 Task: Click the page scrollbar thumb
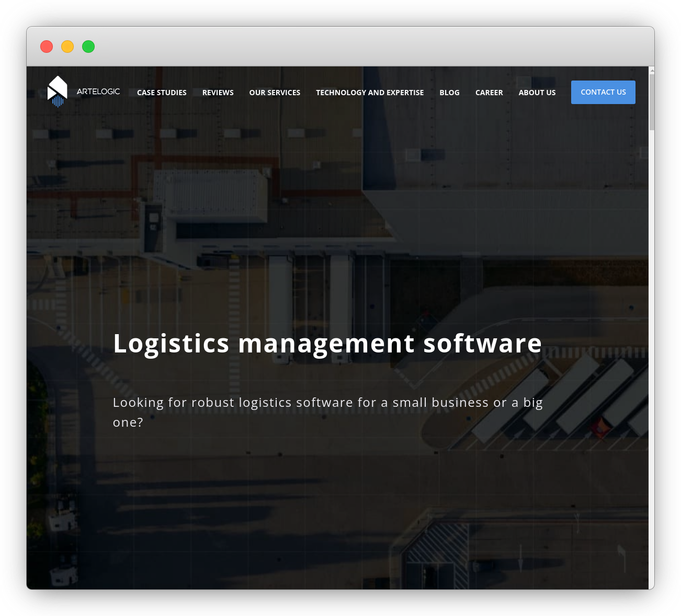652,102
